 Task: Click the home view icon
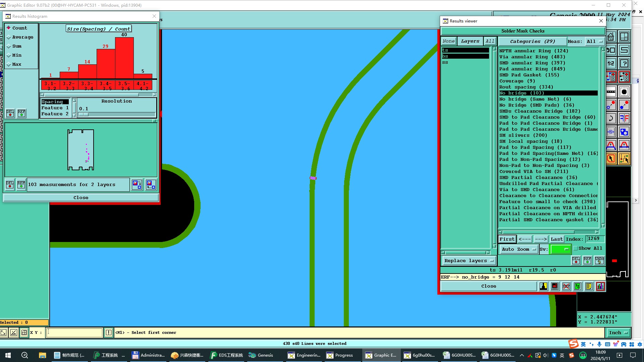[611, 37]
